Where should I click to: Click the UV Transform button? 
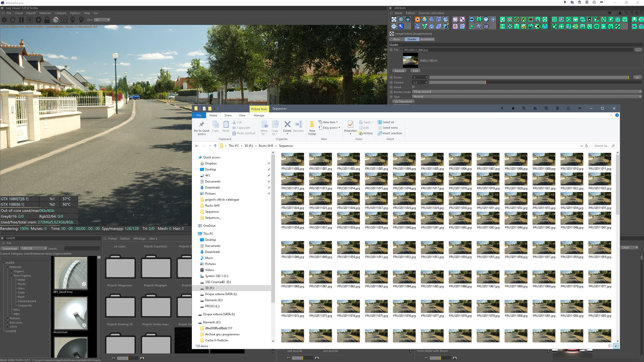click(403, 102)
